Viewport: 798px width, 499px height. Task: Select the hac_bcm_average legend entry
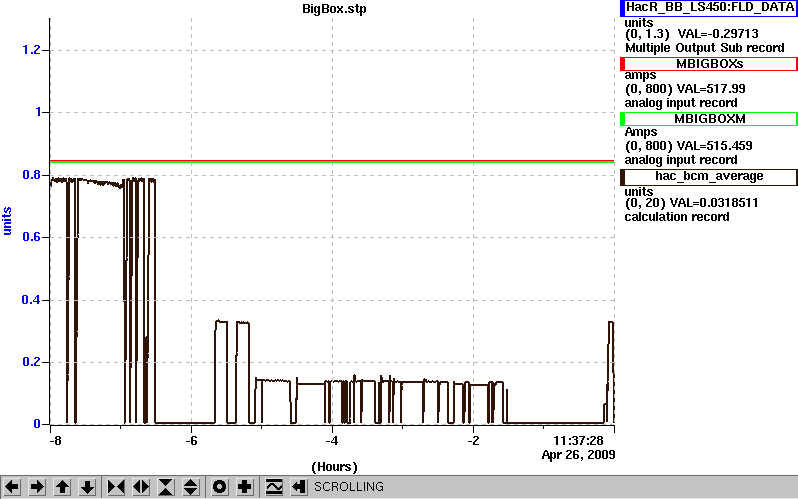(x=708, y=176)
